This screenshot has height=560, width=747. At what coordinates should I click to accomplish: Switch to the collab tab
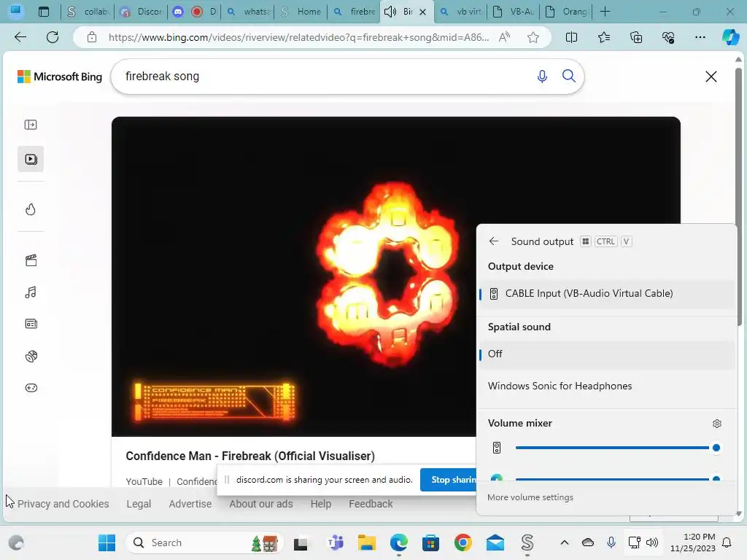tap(88, 12)
